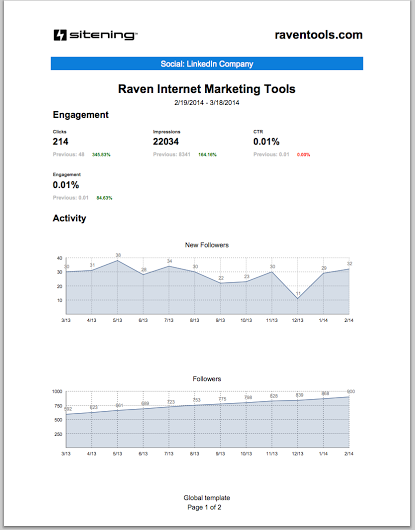Click the 5/13 peak on New Followers chart
Image resolution: width=415 pixels, height=530 pixels.
118,261
